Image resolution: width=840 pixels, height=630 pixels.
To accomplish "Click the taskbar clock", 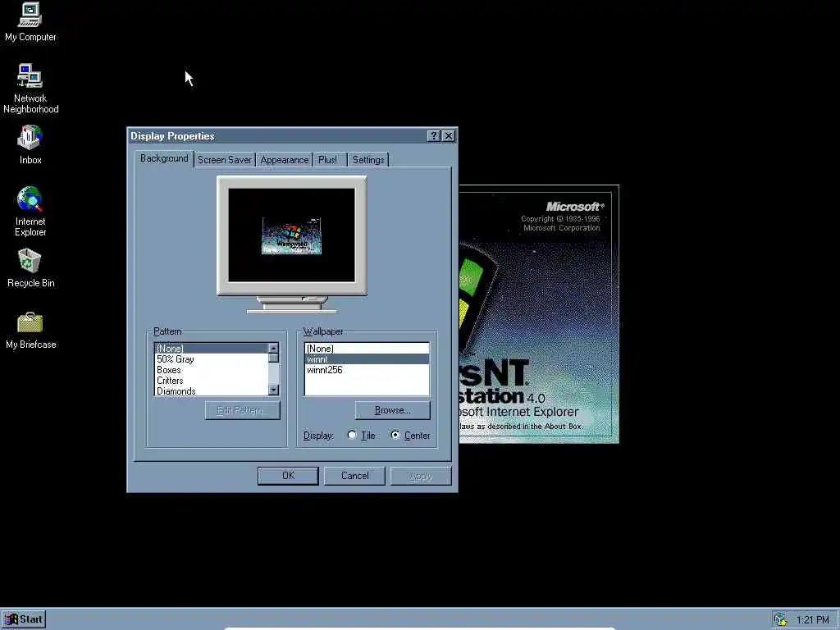I will (813, 620).
